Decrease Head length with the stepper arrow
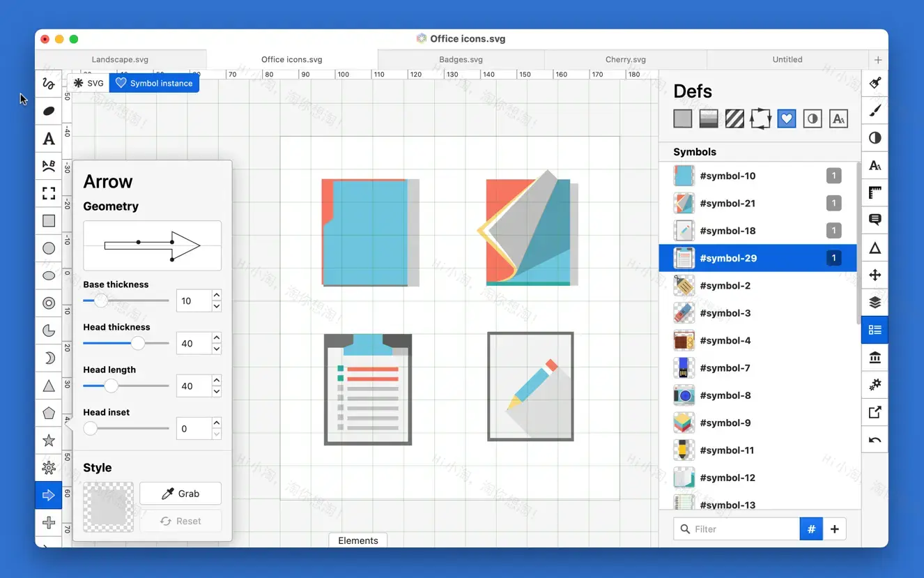This screenshot has height=578, width=924. point(216,390)
